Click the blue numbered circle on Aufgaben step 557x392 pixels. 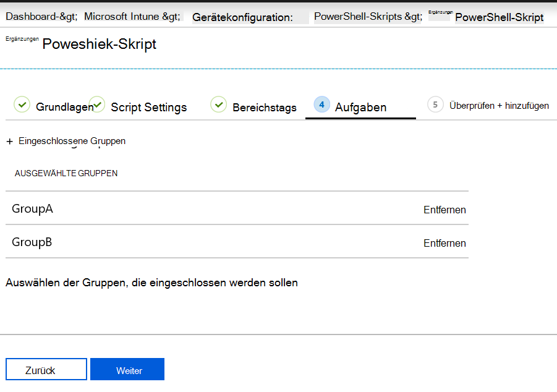pos(321,105)
